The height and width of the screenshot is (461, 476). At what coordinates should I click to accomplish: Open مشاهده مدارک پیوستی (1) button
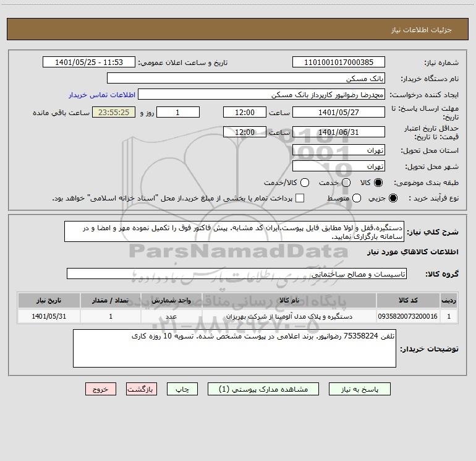coord(263,389)
